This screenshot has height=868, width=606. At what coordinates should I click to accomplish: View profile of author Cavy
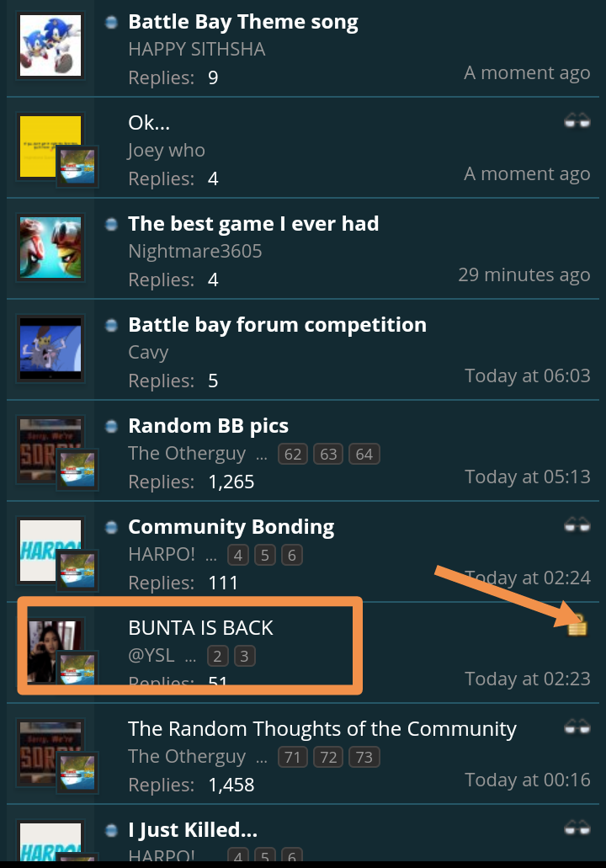[x=148, y=352]
